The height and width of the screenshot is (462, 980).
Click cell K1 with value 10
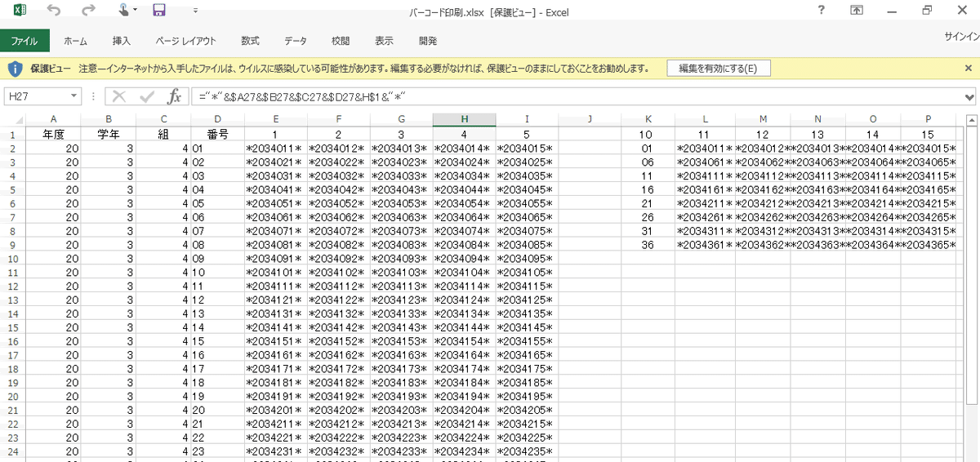click(647, 135)
